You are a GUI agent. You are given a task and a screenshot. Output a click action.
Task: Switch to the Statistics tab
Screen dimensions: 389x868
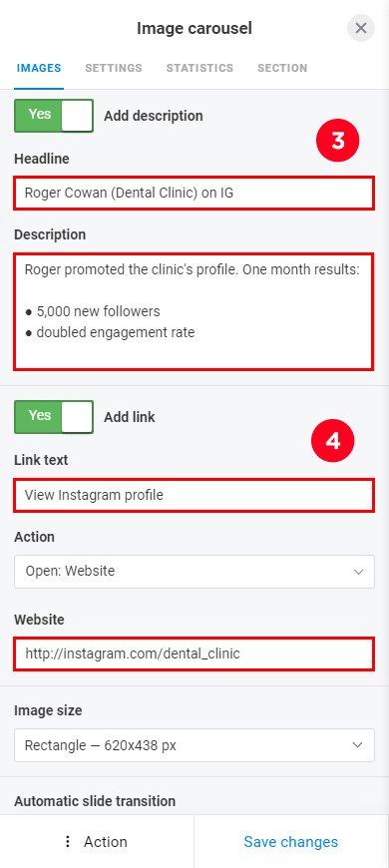(199, 68)
